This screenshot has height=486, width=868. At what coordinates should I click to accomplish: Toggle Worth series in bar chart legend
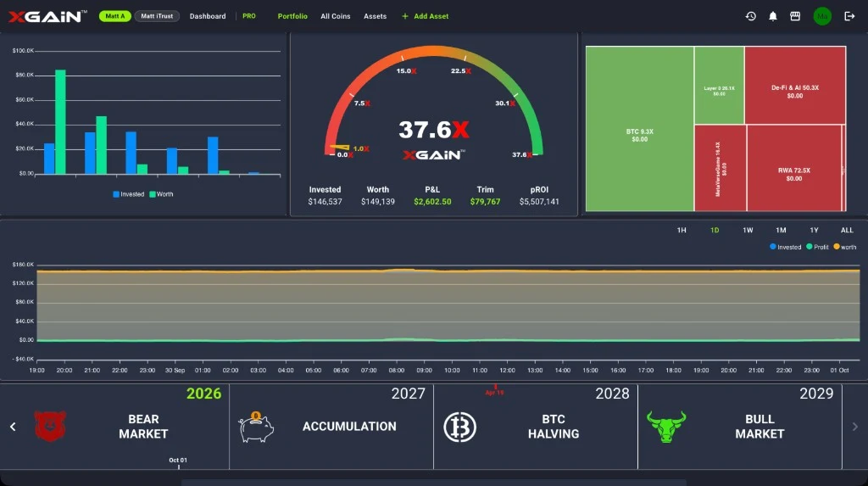(x=161, y=194)
